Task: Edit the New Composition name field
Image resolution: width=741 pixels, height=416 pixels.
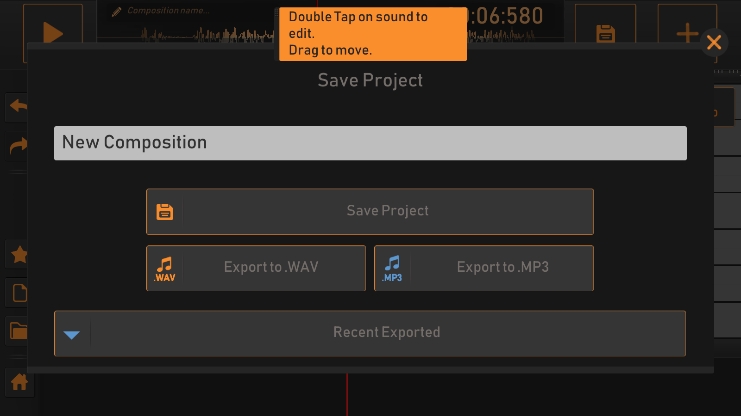Action: pos(370,143)
